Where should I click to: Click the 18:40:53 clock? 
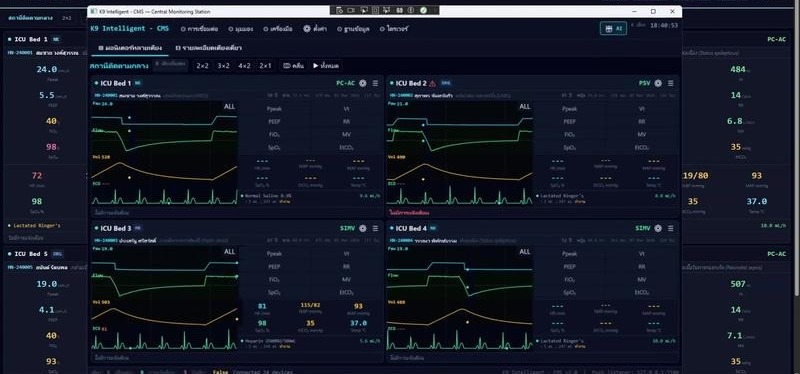pos(664,26)
